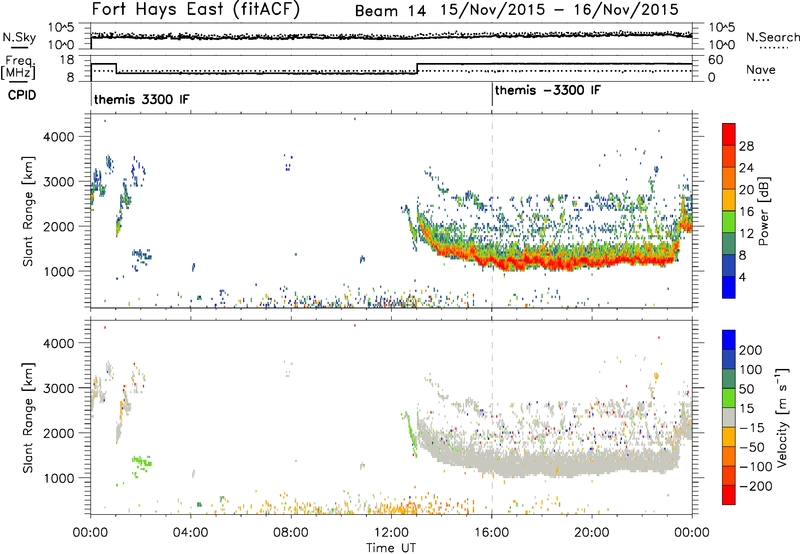This screenshot has width=800, height=554.
Task: Click the '04:00' time axis tick label
Action: click(190, 533)
